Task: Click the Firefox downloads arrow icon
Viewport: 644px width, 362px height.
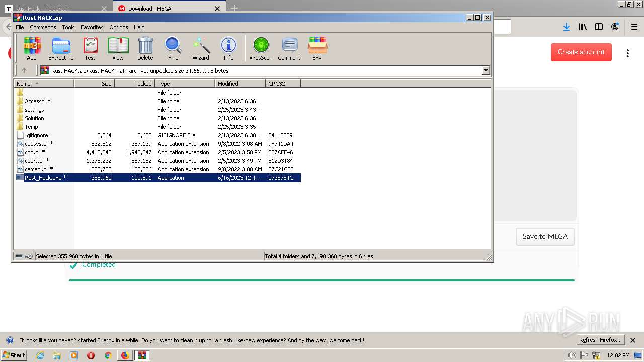Action: click(x=567, y=27)
